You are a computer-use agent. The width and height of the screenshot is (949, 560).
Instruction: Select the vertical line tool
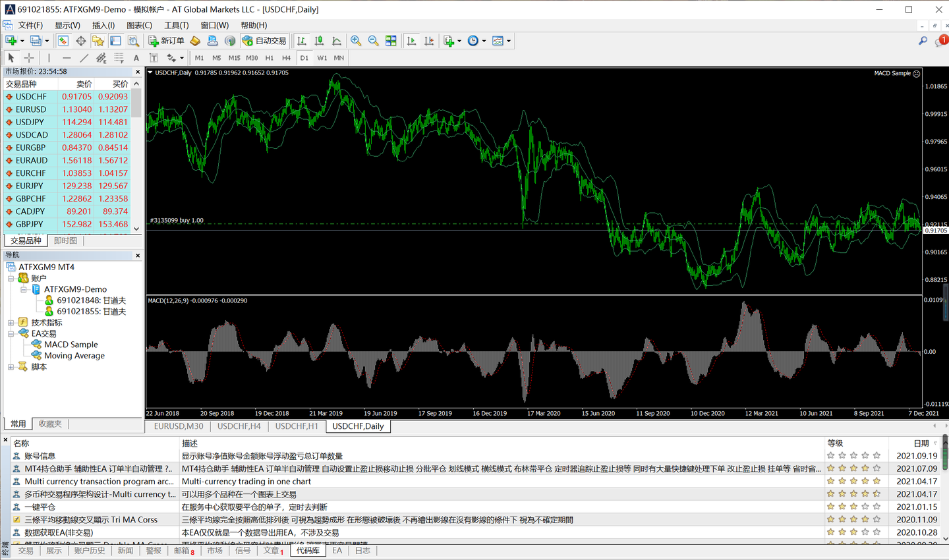[49, 58]
